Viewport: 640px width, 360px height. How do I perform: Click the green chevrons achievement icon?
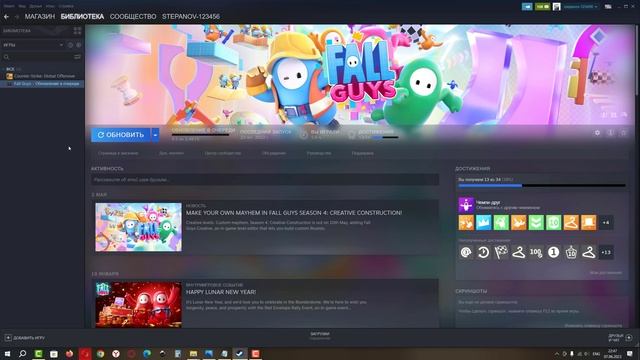pyautogui.click(x=536, y=223)
